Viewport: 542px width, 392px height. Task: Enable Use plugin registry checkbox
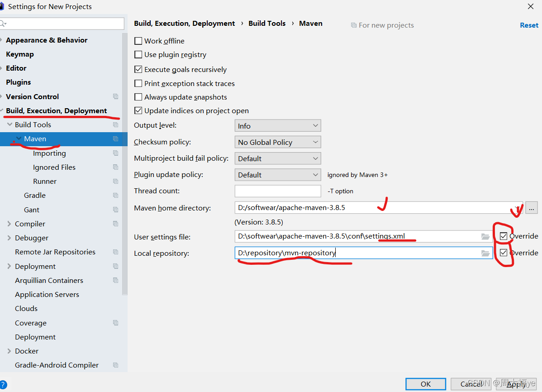(x=138, y=55)
